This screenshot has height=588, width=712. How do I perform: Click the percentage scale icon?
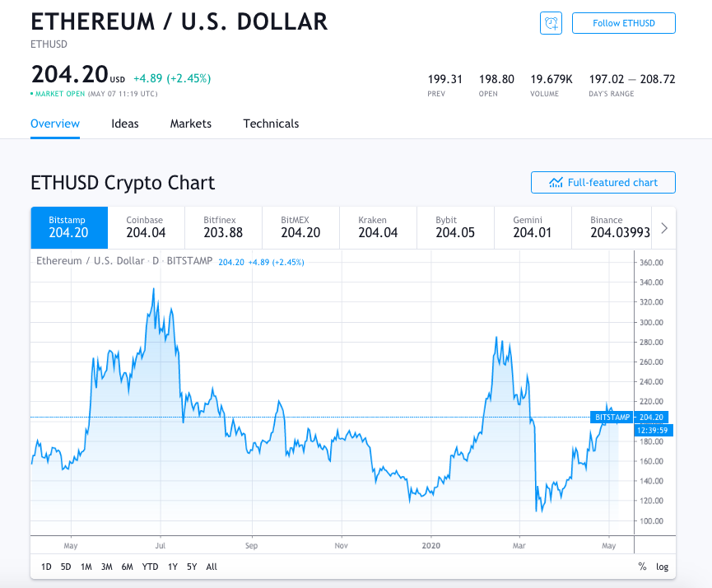coord(642,567)
